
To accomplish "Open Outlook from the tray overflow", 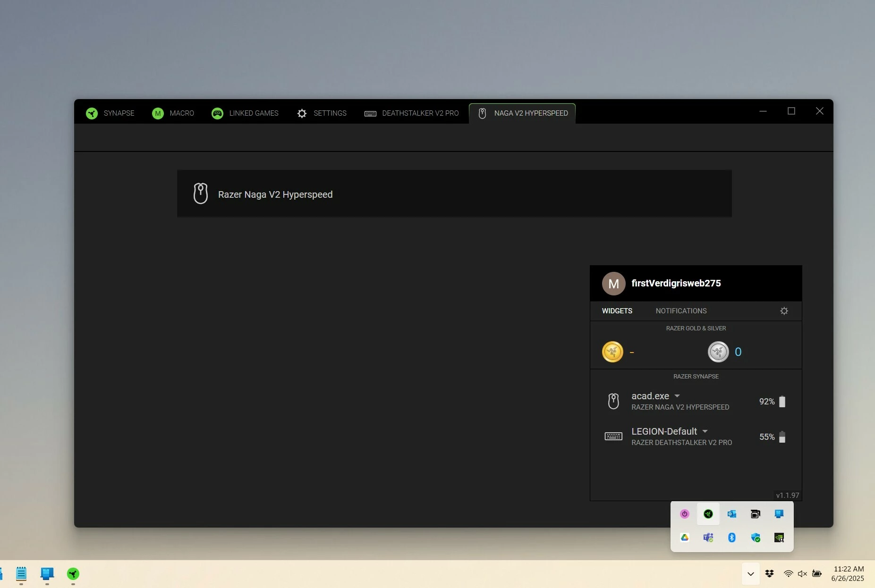I will 732,514.
